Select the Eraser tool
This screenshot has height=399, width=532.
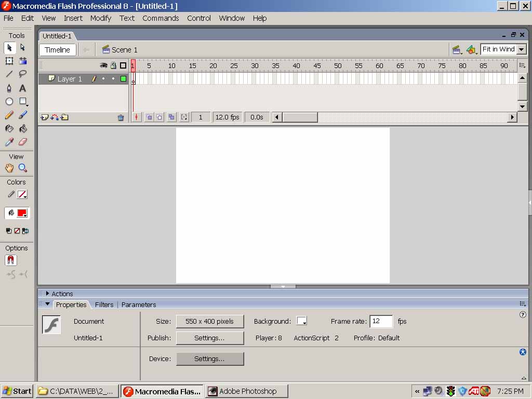pos(23,142)
